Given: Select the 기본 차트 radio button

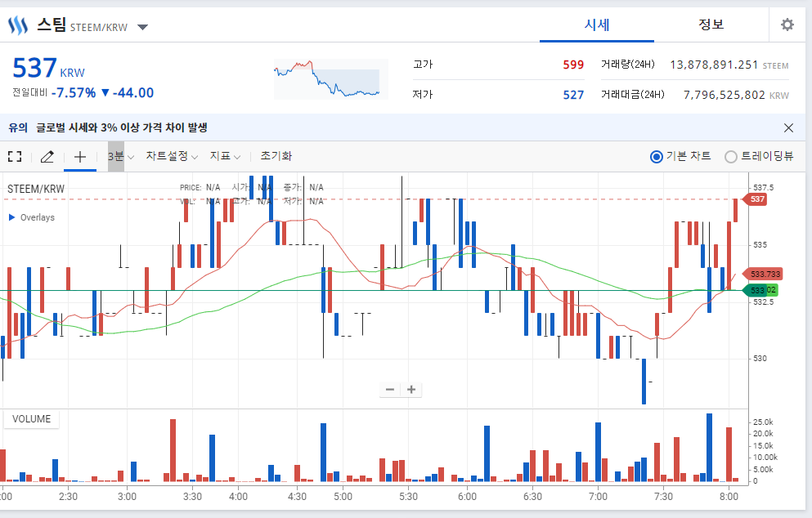Looking at the screenshot, I should point(656,156).
